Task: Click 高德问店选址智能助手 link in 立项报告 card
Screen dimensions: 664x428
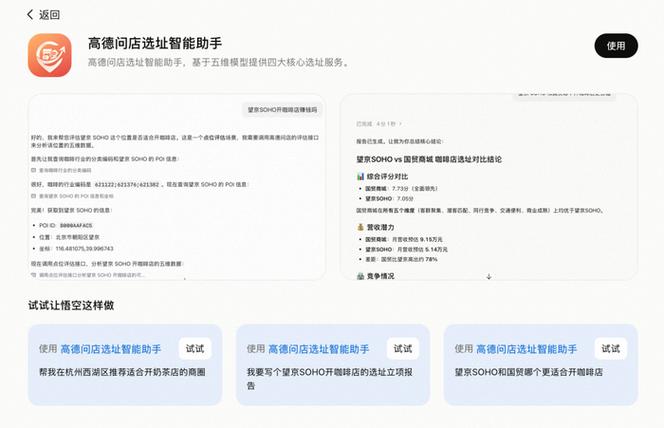Action: tap(319, 349)
